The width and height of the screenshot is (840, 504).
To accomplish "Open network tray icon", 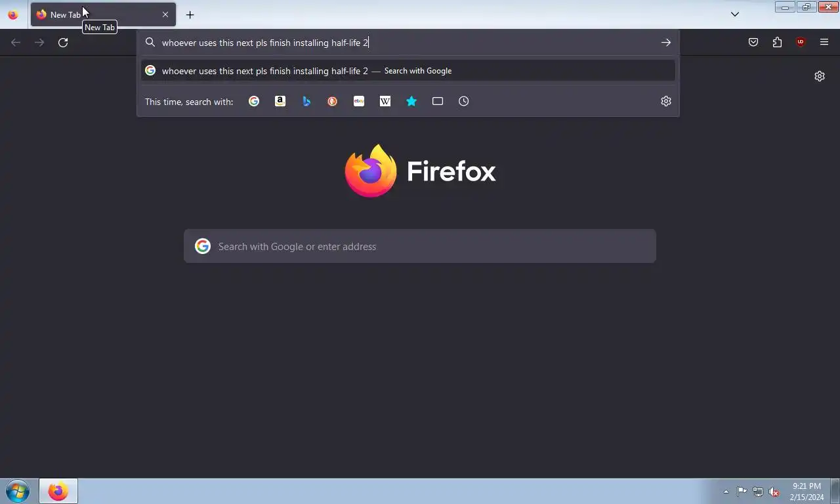I will (x=758, y=492).
